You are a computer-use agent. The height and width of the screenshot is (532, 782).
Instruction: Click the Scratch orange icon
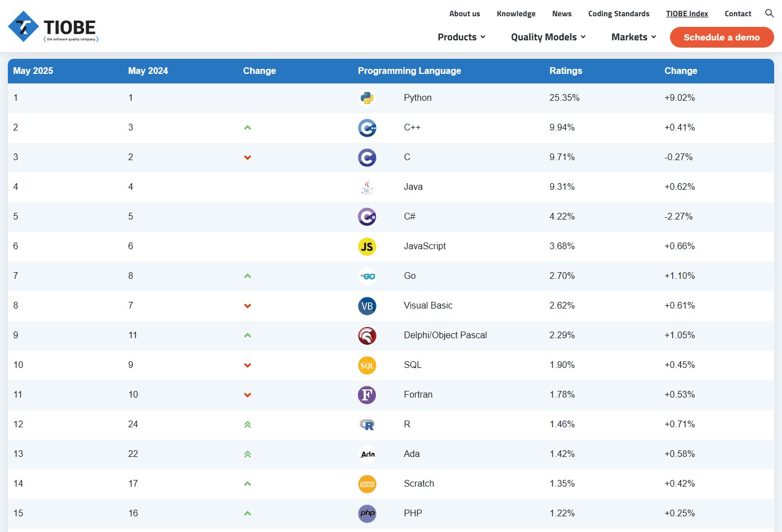coord(367,484)
